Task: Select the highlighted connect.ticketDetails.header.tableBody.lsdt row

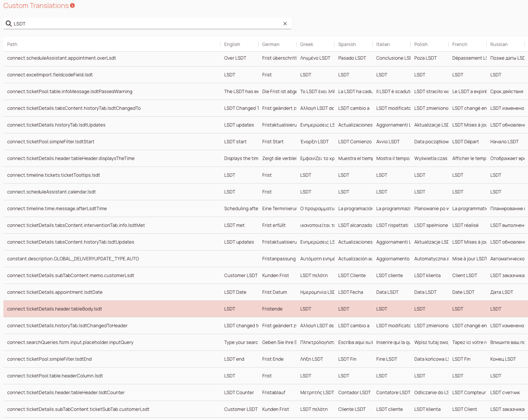Action: point(114,309)
